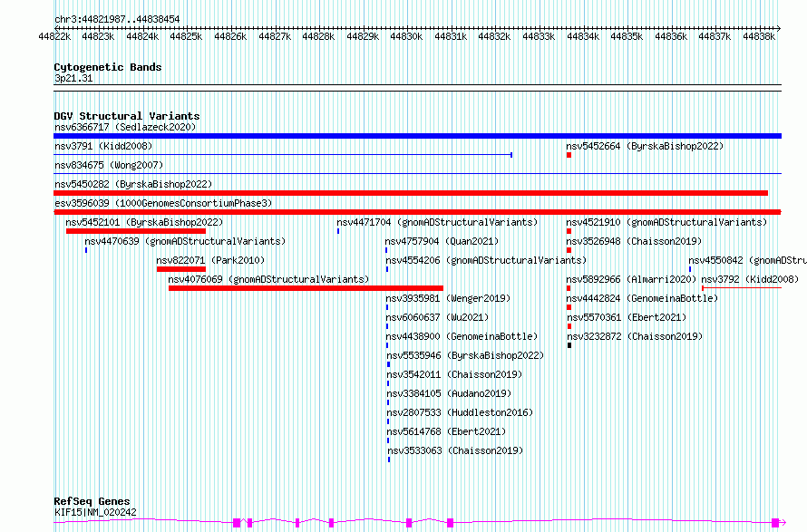The height and width of the screenshot is (532, 807).
Task: Select the 44830k ruler position label
Action: pos(406,36)
